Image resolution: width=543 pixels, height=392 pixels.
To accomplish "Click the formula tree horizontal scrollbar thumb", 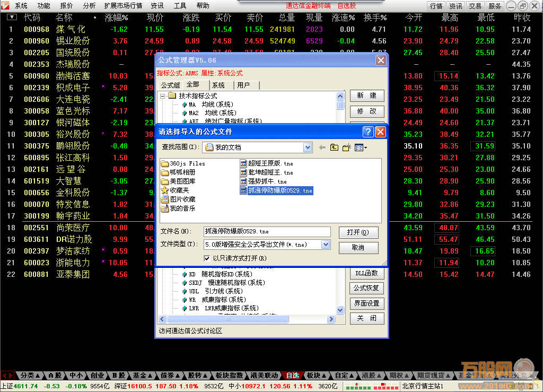I will click(227, 319).
